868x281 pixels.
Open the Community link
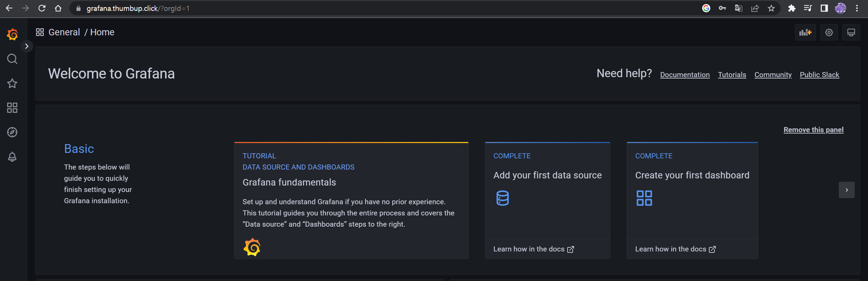tap(773, 75)
